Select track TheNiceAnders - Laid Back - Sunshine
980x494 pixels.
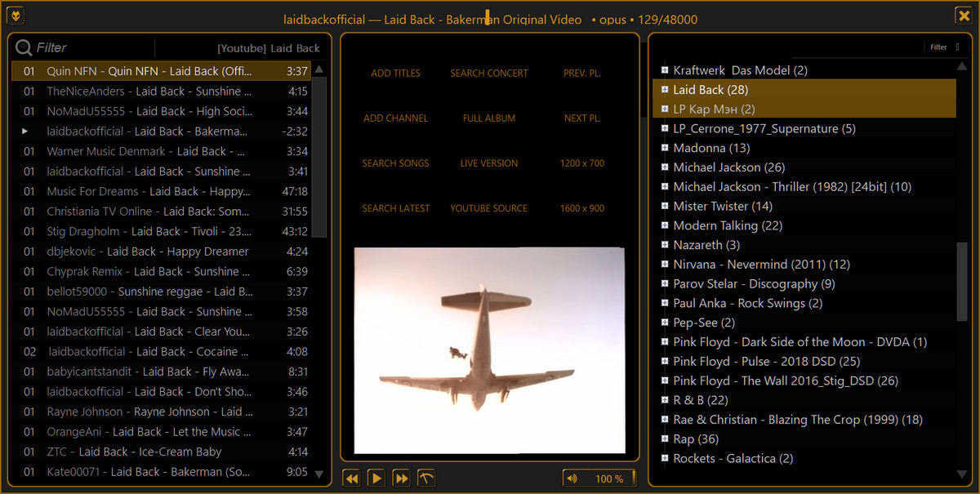pyautogui.click(x=162, y=91)
